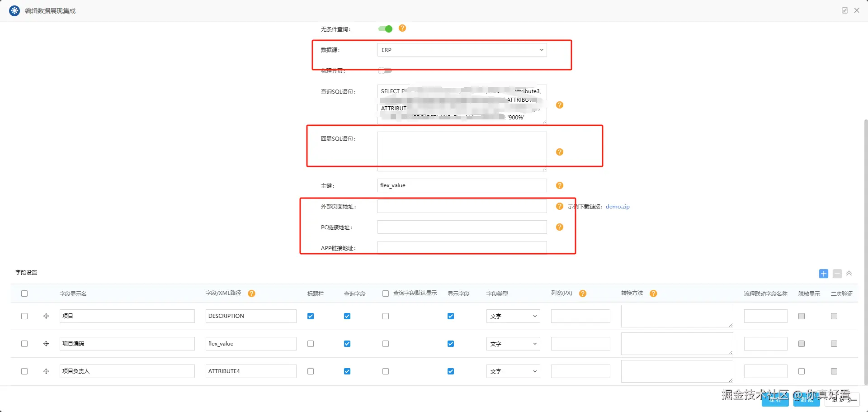The width and height of the screenshot is (868, 412).
Task: Toggle the 无条件查询 switch off
Action: coord(386,29)
